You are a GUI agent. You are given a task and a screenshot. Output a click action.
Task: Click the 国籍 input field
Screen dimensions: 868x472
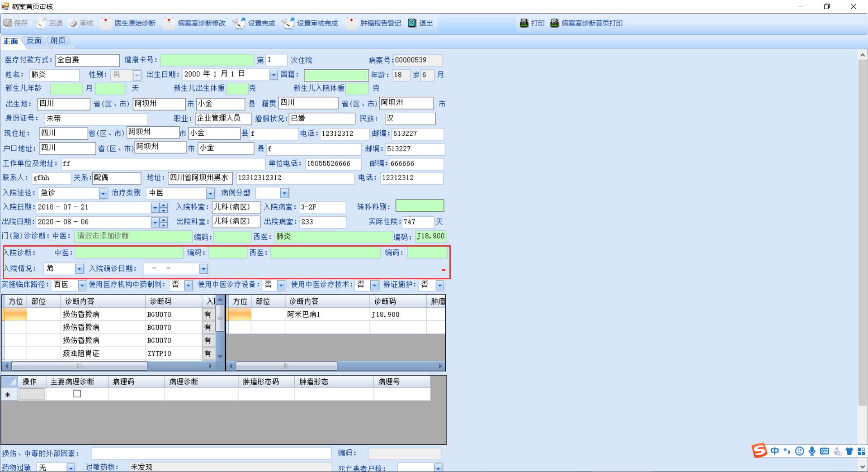point(336,75)
